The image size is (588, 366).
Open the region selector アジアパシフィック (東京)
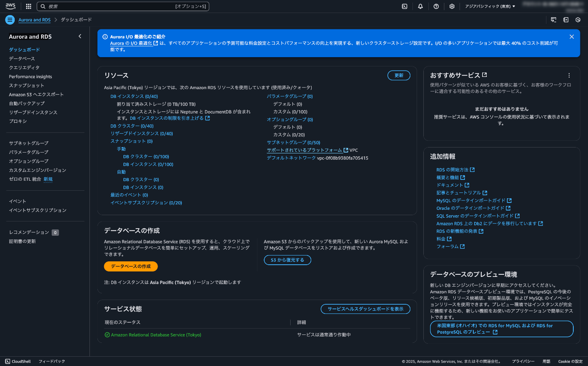pyautogui.click(x=490, y=6)
